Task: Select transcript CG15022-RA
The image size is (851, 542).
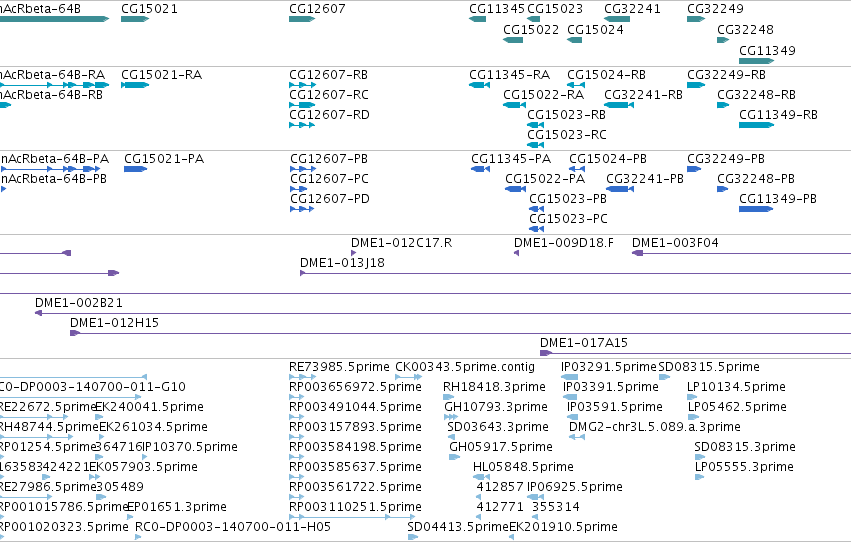Action: click(x=515, y=105)
